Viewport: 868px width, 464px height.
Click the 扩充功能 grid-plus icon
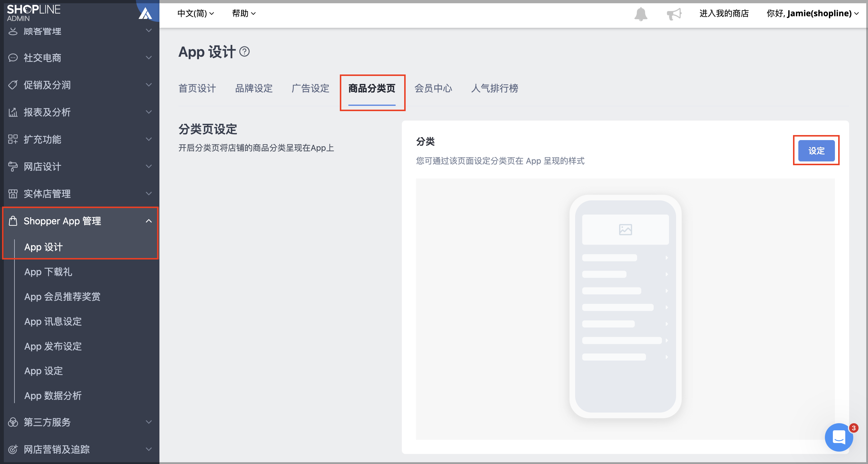tap(13, 139)
